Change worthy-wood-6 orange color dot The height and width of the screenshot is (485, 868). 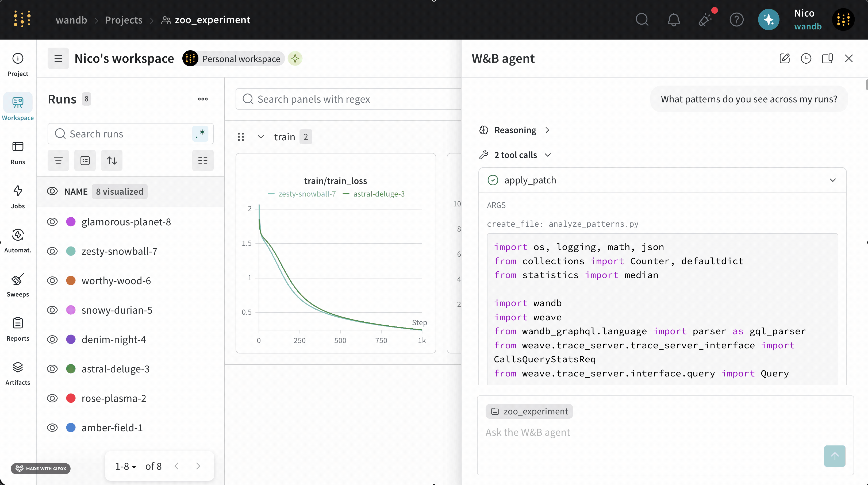(x=71, y=280)
